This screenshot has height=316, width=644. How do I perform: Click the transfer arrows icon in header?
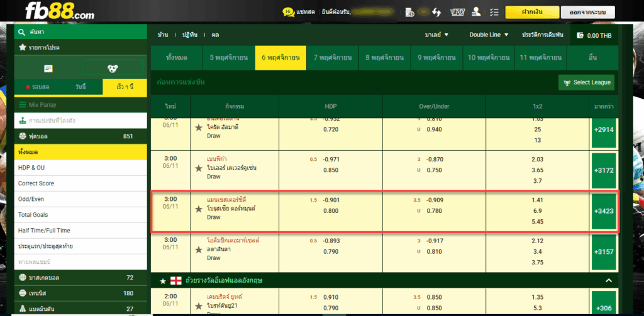click(x=436, y=13)
